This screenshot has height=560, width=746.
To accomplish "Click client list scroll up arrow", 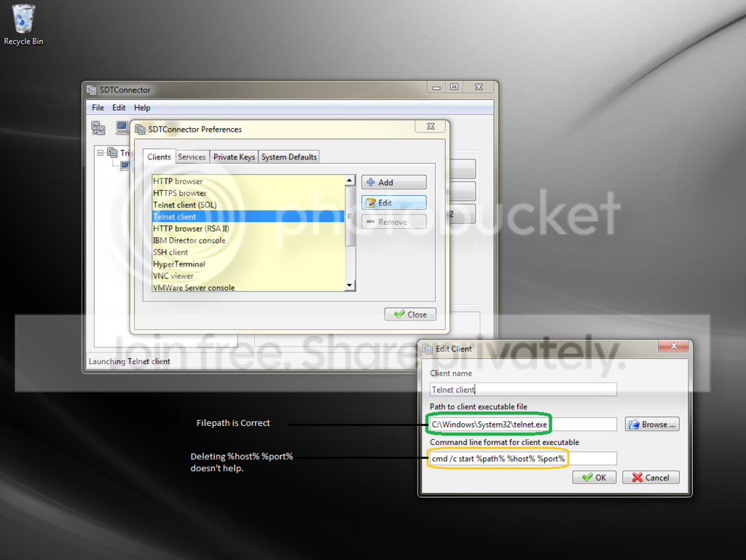I will [x=350, y=180].
